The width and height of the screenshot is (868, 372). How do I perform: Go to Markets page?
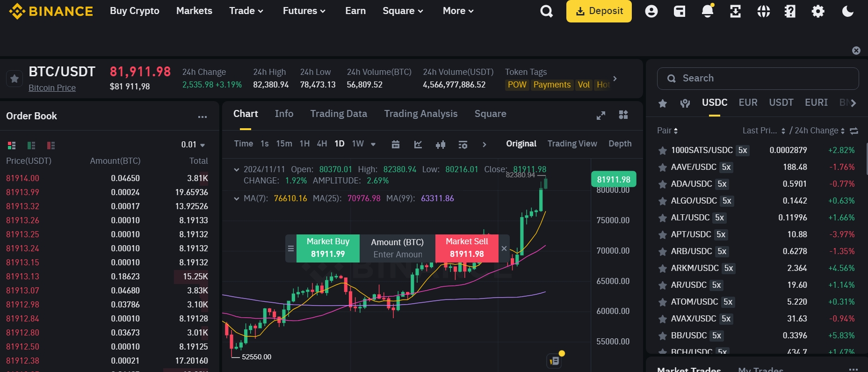(x=194, y=11)
